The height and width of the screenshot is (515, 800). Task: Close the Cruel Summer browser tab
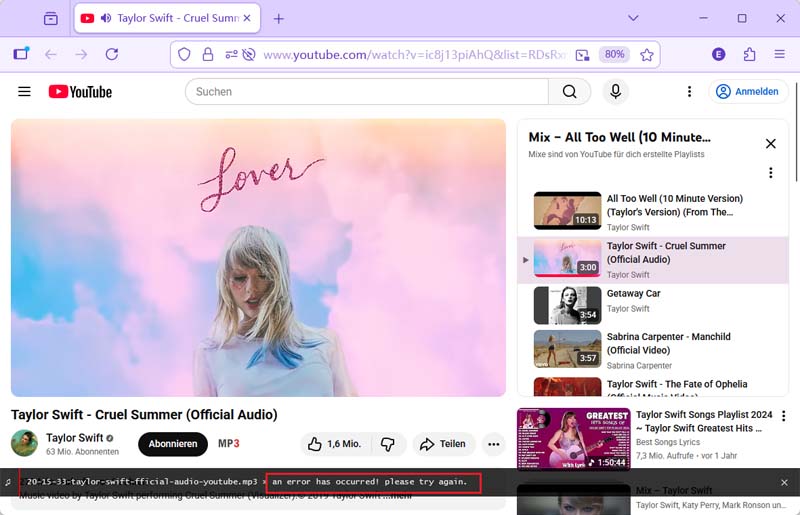(x=247, y=18)
